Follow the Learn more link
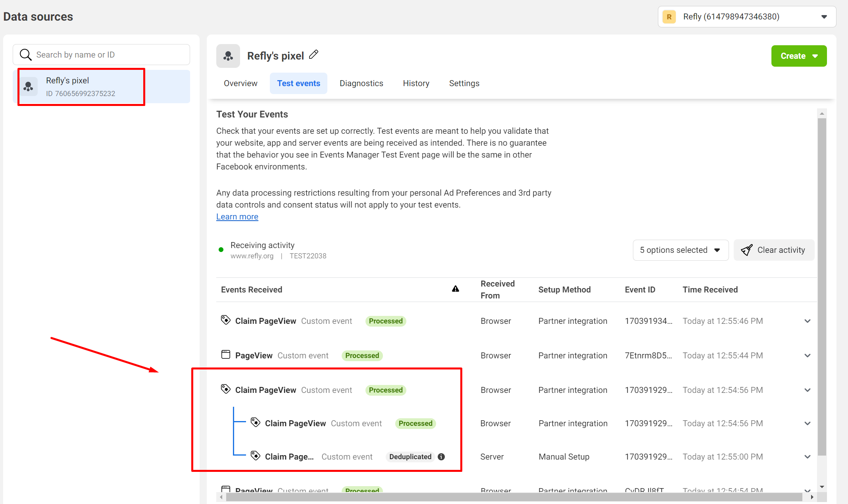 point(237,217)
